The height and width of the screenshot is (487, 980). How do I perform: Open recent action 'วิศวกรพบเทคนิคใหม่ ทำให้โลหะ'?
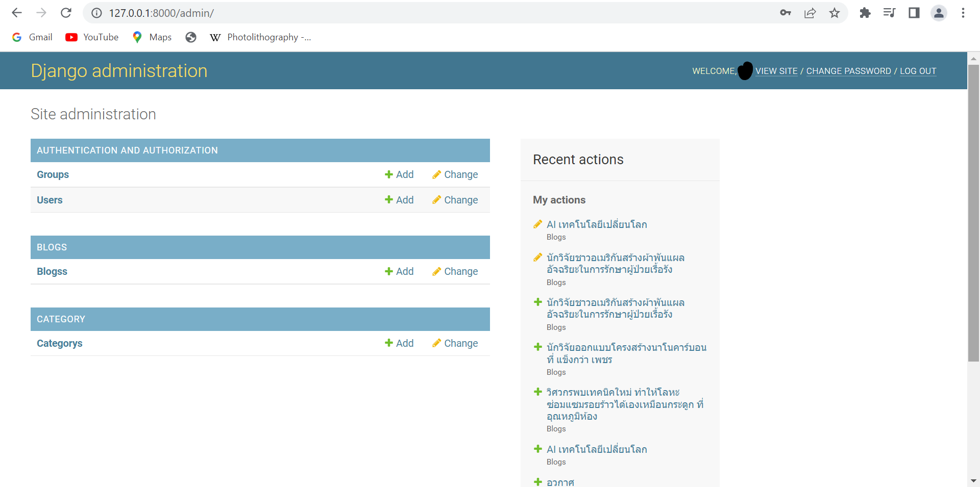click(625, 404)
